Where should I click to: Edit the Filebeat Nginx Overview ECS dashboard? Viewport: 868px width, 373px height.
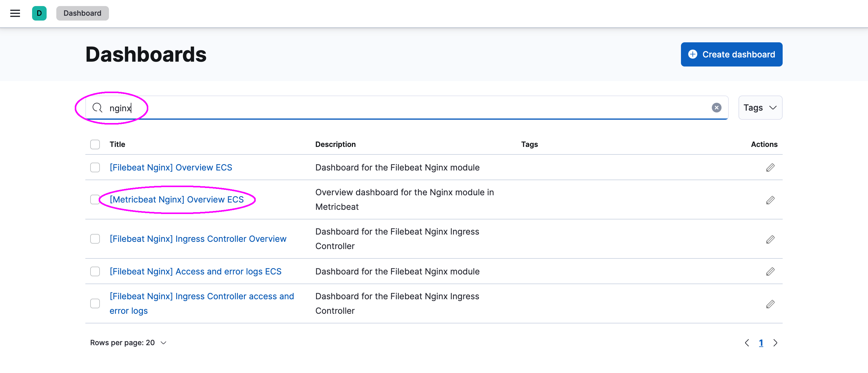click(770, 167)
